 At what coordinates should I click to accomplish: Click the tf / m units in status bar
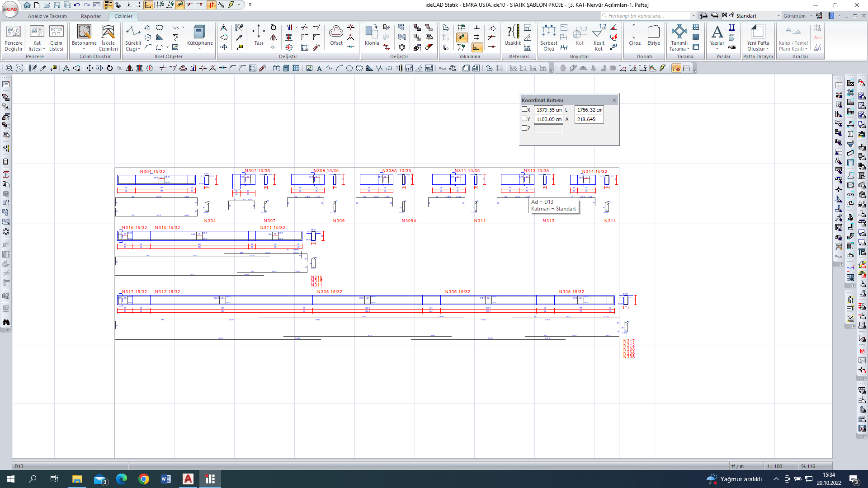coord(737,466)
